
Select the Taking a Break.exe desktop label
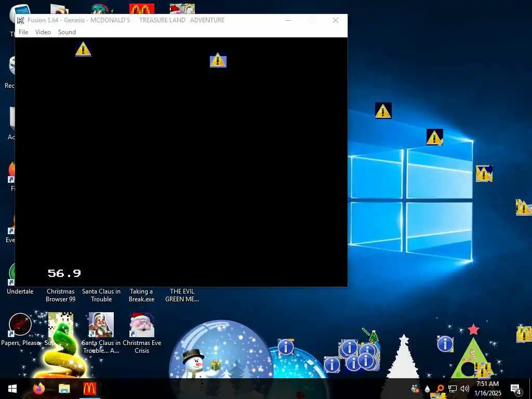(x=141, y=295)
